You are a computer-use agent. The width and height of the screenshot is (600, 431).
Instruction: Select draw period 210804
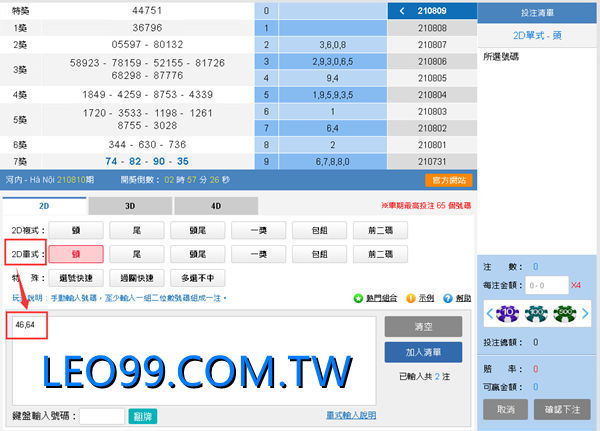click(x=432, y=95)
